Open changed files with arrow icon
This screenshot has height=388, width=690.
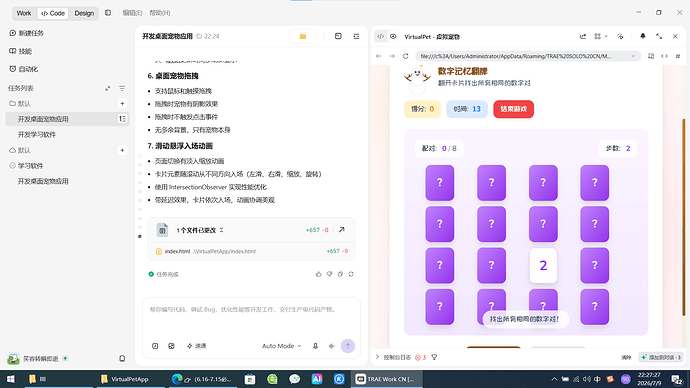pyautogui.click(x=341, y=230)
